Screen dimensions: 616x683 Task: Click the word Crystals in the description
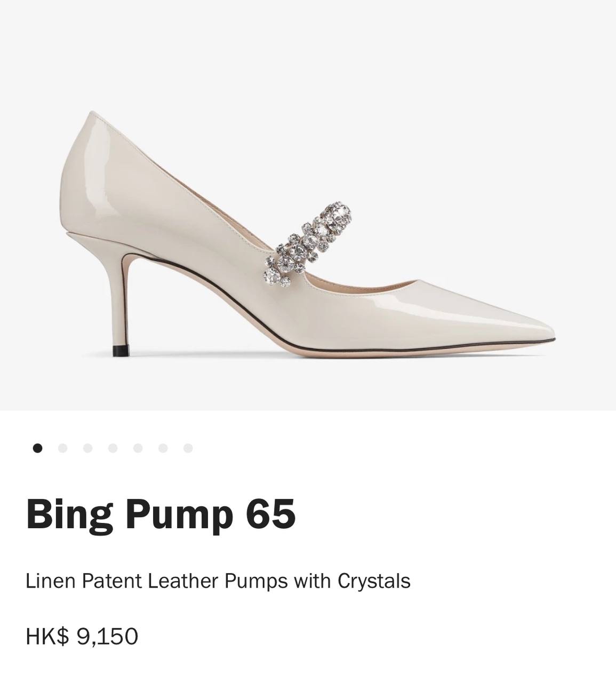(374, 581)
